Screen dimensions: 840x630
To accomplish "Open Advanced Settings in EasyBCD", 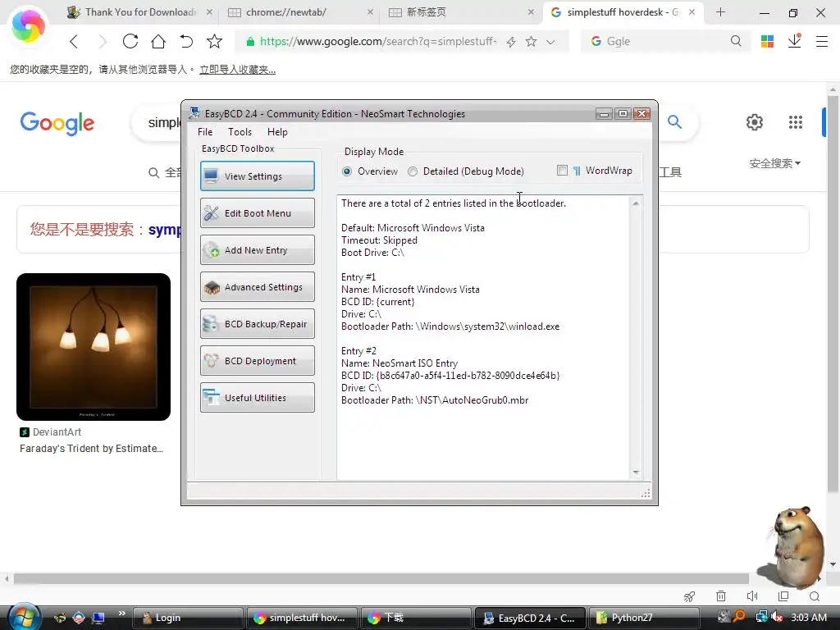I will 257,287.
